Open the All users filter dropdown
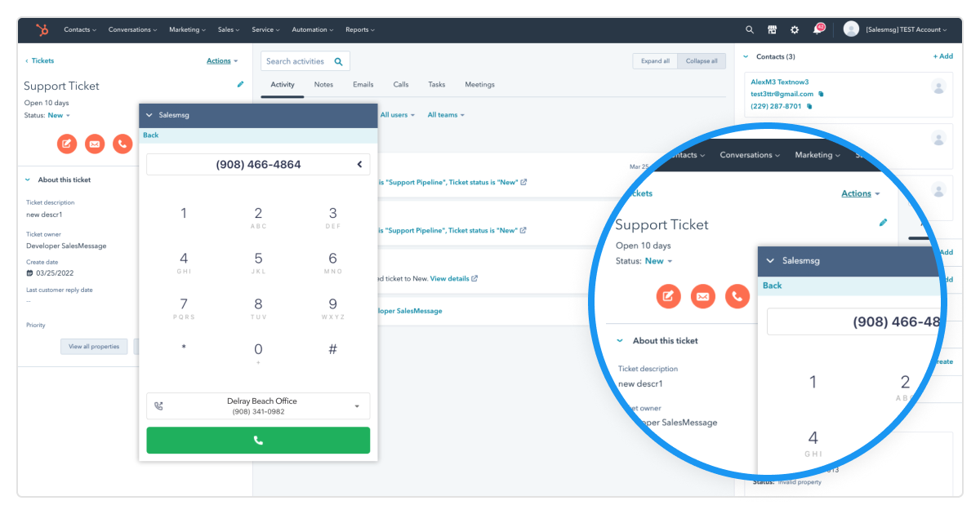Screen dimensions: 980x514 click(397, 115)
